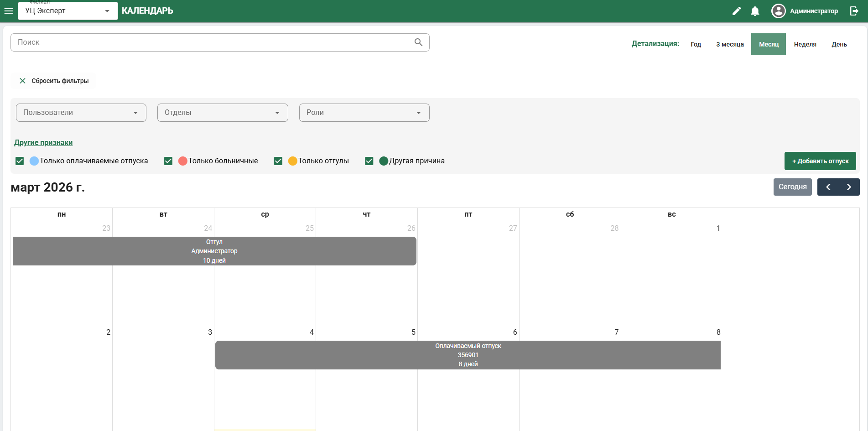
Task: Click the пн weekday header
Action: [x=62, y=214]
